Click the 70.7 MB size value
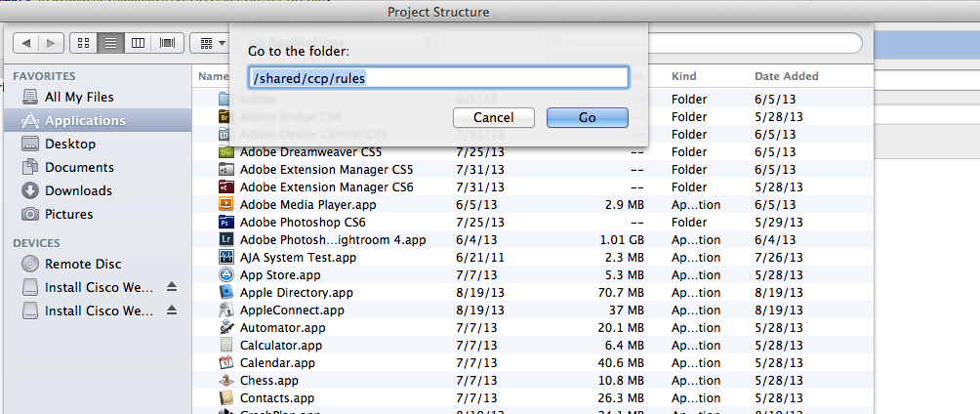This screenshot has height=414, width=980. point(621,292)
